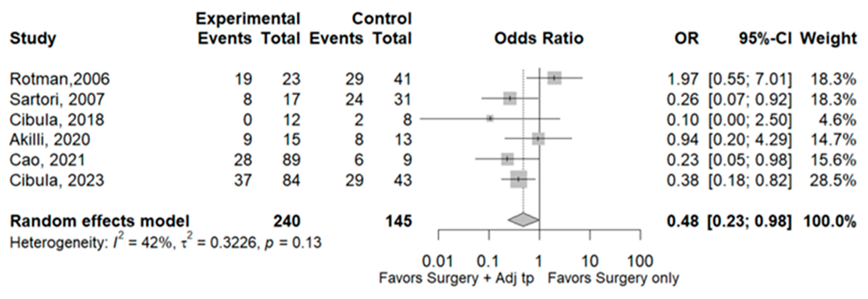Select the Favors Surgery + Adj tp label
Screen dimensions: 868x299
coord(457,279)
